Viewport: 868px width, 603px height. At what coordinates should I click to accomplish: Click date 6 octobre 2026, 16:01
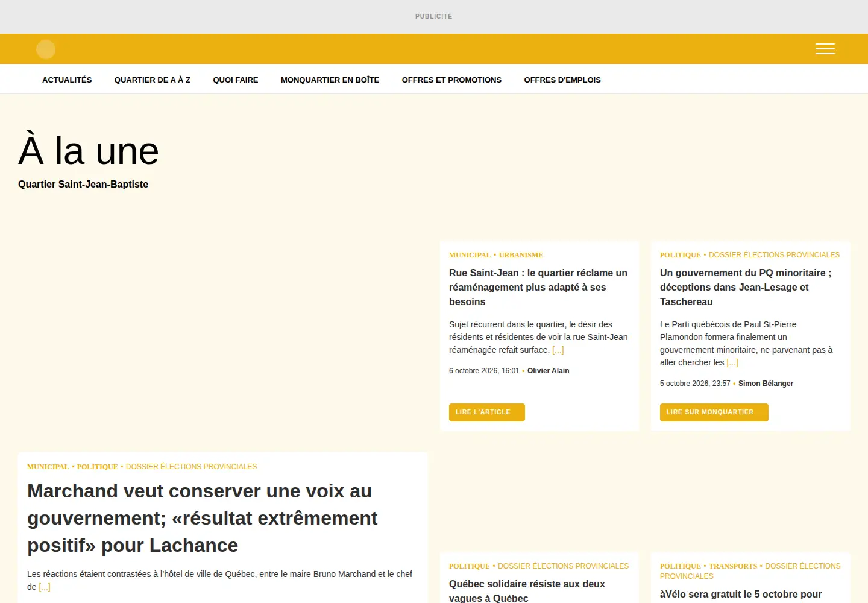[484, 371]
